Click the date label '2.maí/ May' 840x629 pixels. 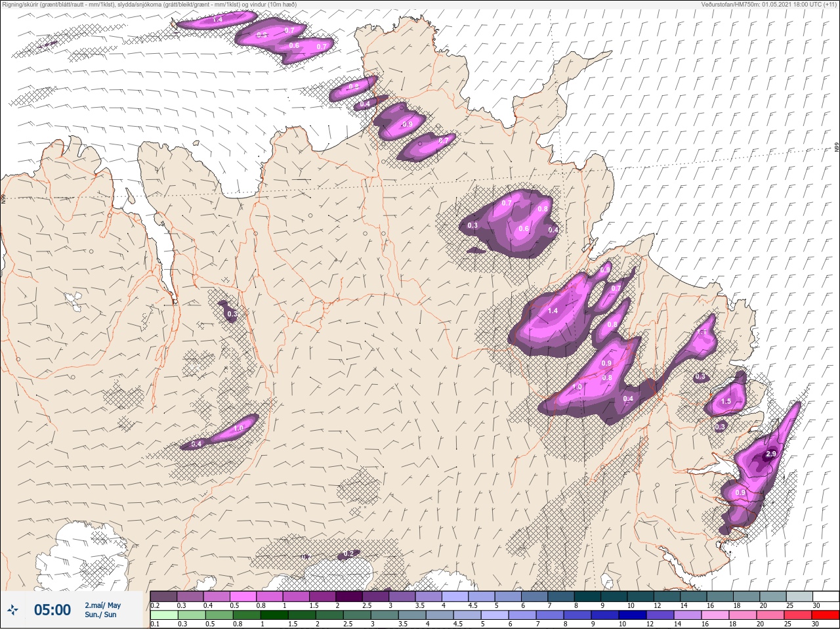tap(102, 605)
